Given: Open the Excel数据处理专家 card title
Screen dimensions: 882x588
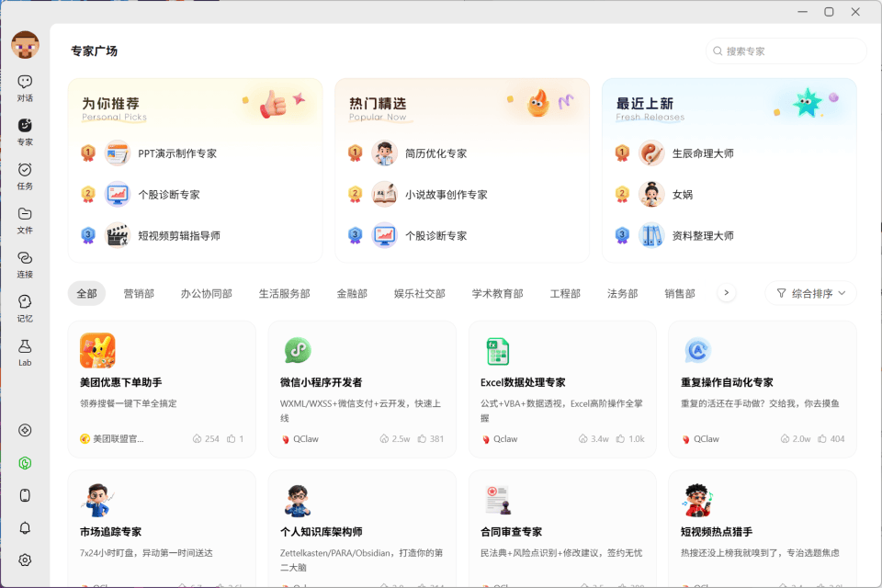Looking at the screenshot, I should pos(523,382).
